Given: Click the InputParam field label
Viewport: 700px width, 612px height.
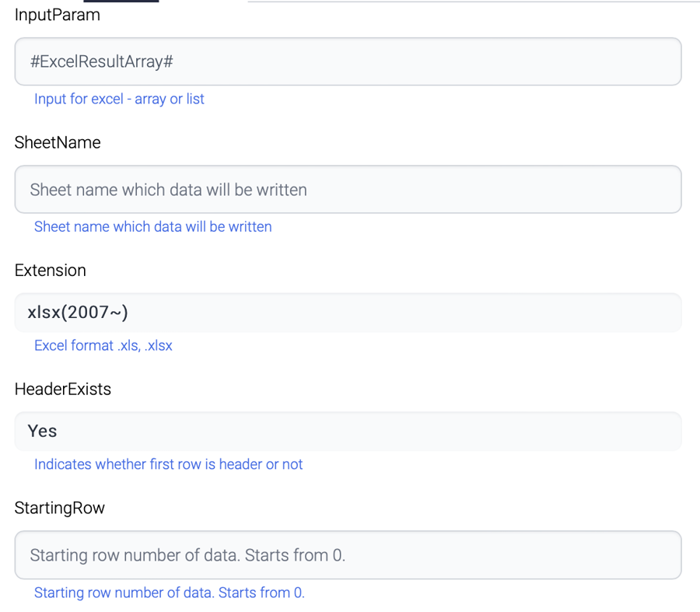Looking at the screenshot, I should tap(57, 15).
